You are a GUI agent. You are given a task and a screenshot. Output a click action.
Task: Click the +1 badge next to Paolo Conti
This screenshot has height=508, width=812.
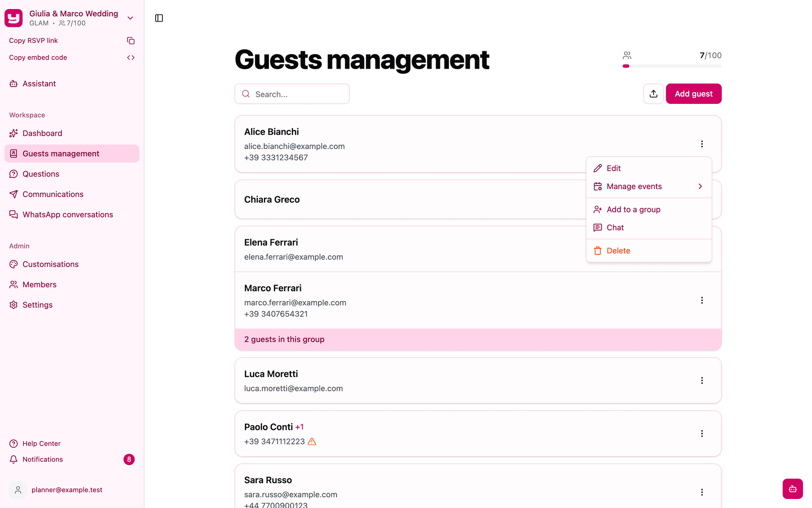click(300, 427)
